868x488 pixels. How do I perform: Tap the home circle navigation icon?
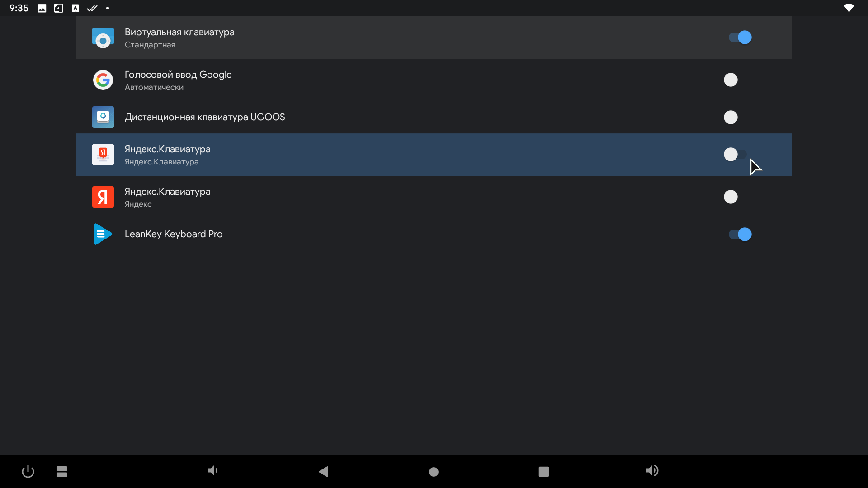point(434,472)
